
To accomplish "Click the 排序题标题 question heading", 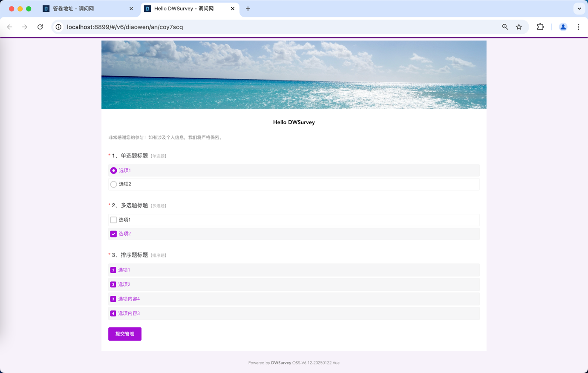I will pyautogui.click(x=134, y=255).
